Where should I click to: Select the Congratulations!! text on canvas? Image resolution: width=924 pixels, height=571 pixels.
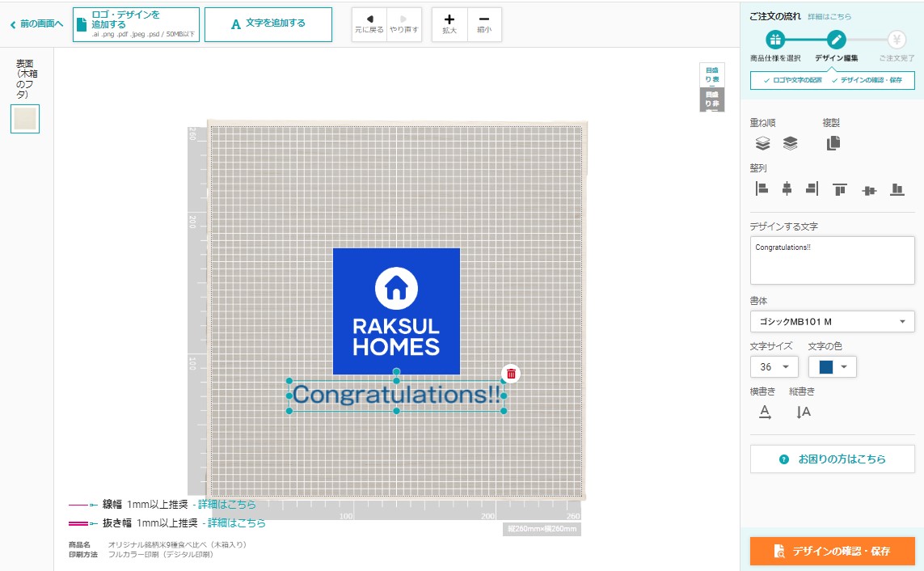pyautogui.click(x=397, y=395)
